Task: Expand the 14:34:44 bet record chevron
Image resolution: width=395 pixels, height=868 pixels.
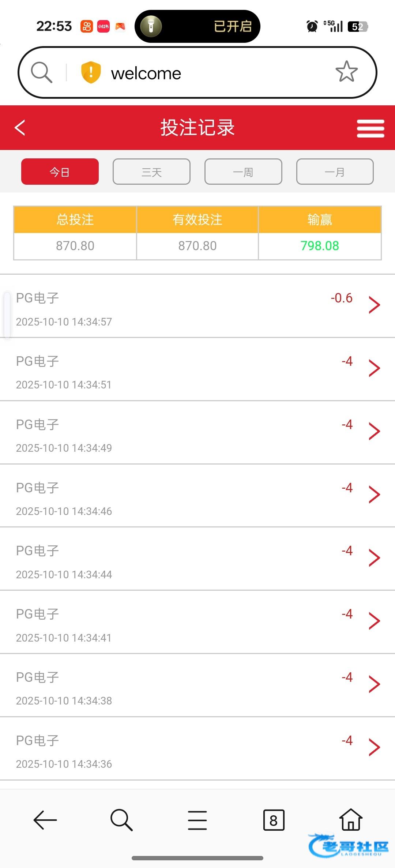Action: pyautogui.click(x=374, y=558)
